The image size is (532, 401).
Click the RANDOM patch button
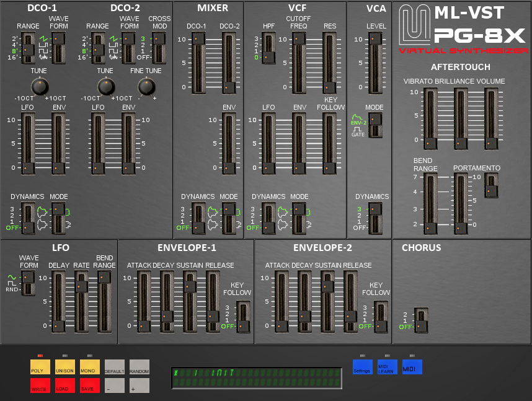(139, 367)
